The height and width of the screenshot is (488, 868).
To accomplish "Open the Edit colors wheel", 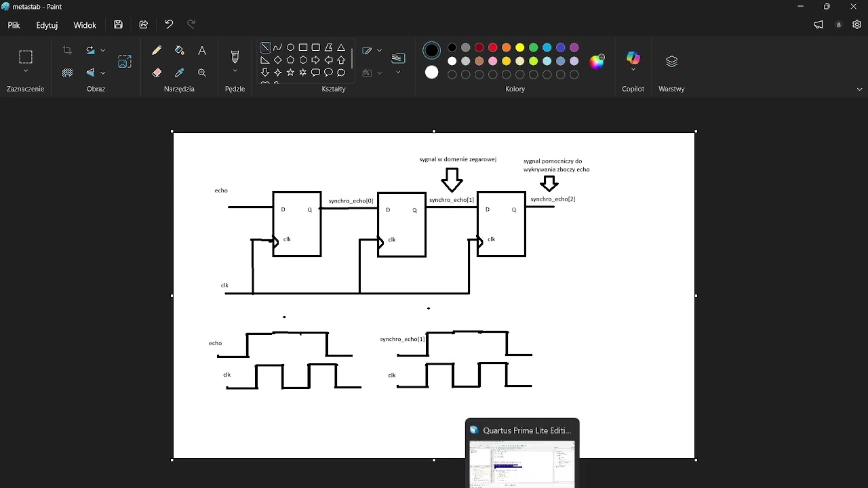I will [x=597, y=62].
